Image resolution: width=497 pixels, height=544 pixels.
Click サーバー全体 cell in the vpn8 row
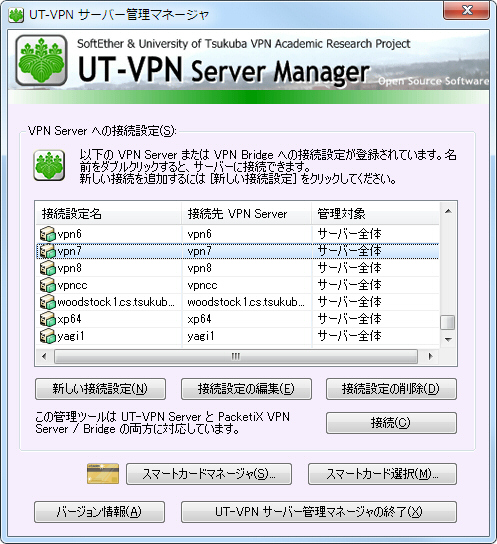350,268
